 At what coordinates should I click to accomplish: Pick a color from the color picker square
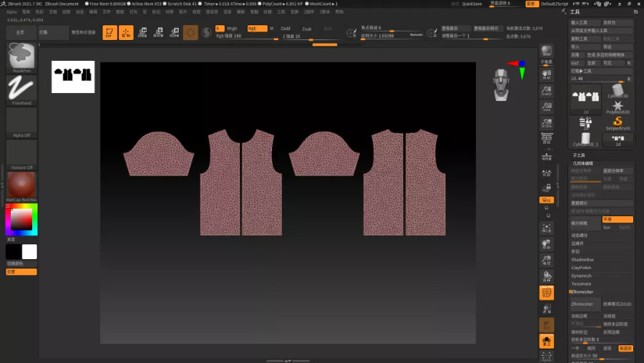[21, 220]
